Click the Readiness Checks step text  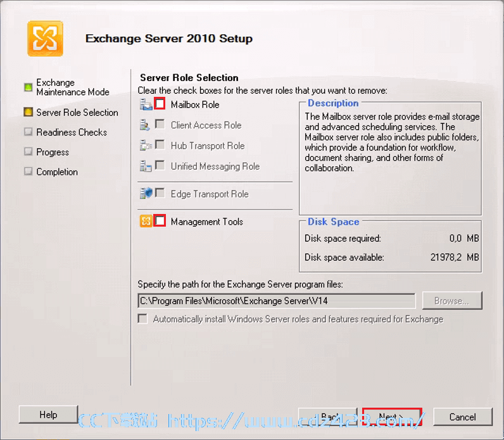click(x=72, y=132)
